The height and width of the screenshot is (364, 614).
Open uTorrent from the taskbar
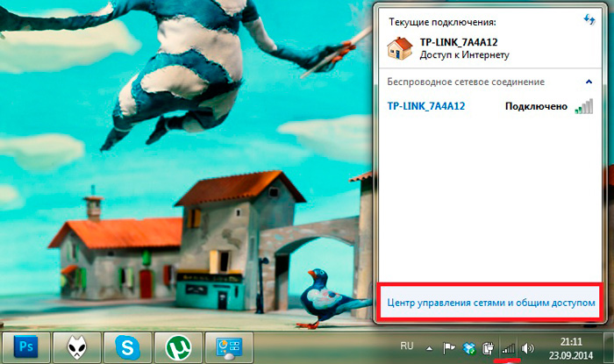coord(179,346)
